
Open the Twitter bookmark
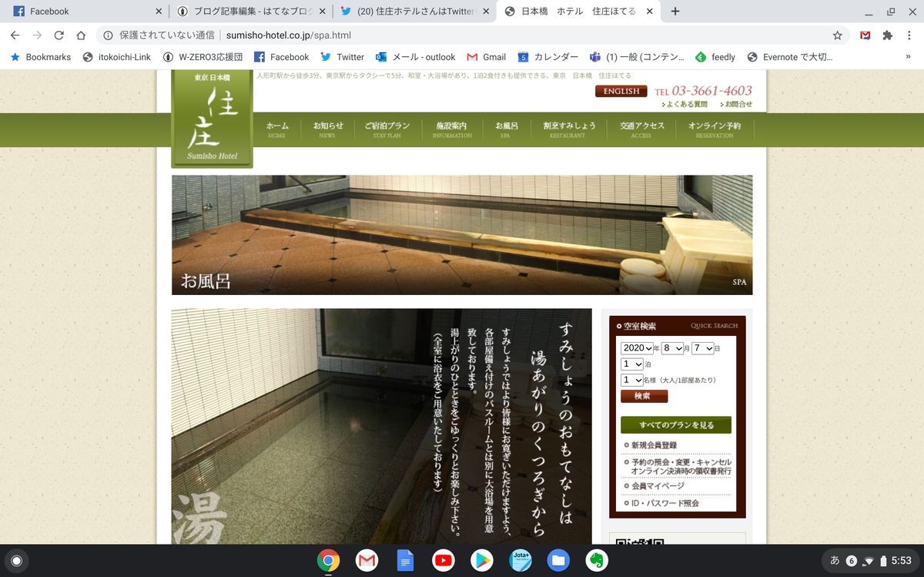(x=342, y=57)
